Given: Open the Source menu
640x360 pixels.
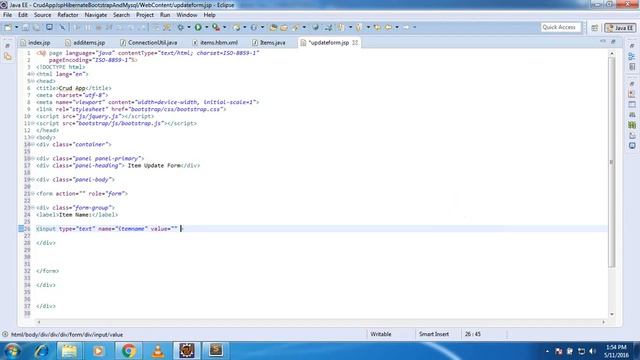Looking at the screenshot, I should pos(42,15).
